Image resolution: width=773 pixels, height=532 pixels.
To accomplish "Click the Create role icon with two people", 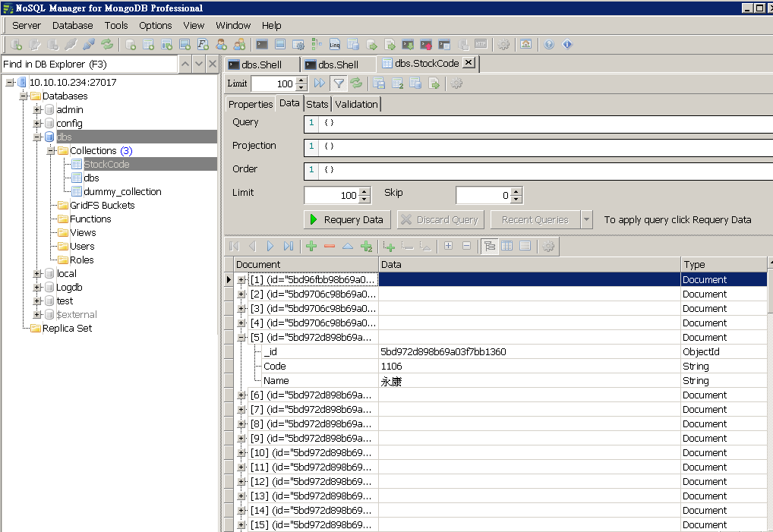I will click(240, 45).
